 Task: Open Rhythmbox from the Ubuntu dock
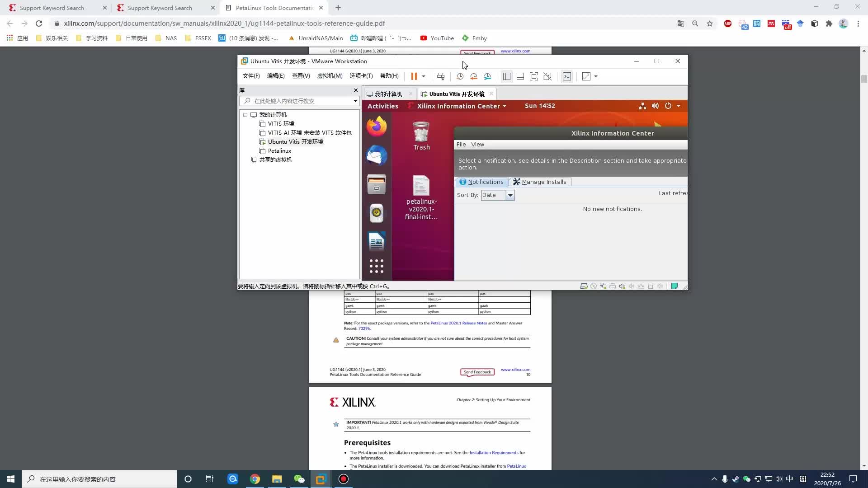(377, 213)
